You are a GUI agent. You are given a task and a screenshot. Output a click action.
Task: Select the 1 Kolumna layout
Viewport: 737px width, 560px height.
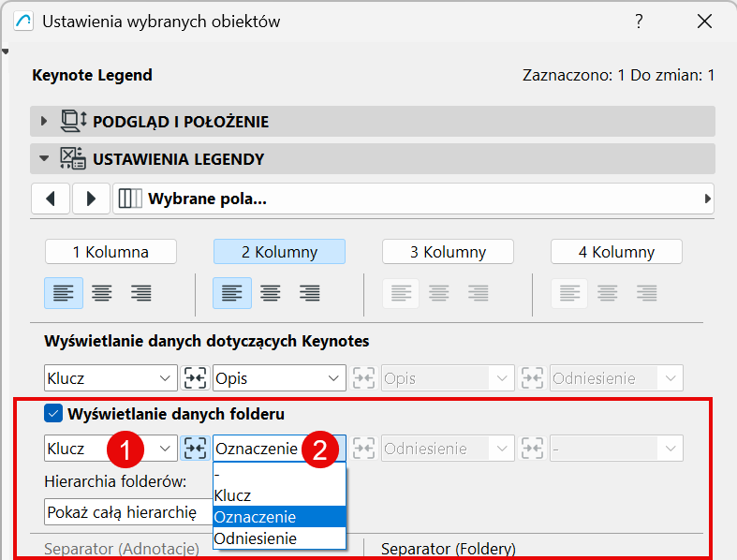111,252
